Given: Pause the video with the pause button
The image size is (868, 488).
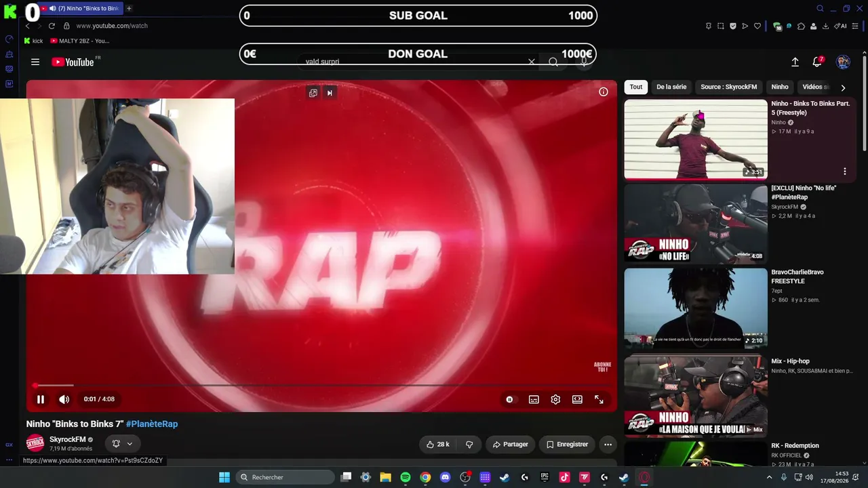Looking at the screenshot, I should pos(41,399).
